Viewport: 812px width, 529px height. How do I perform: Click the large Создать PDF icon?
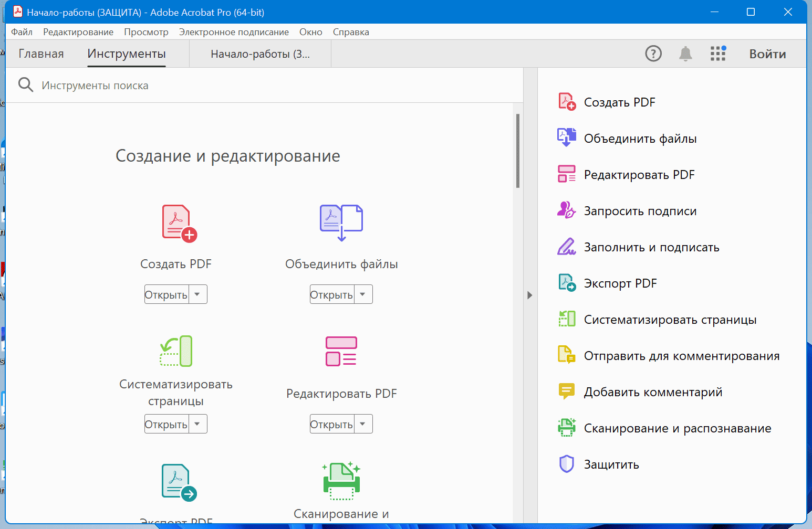(x=179, y=224)
